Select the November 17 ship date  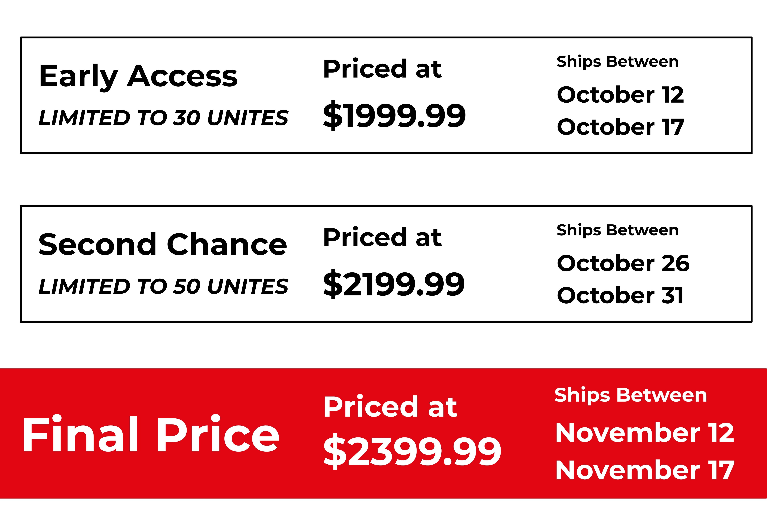click(645, 470)
